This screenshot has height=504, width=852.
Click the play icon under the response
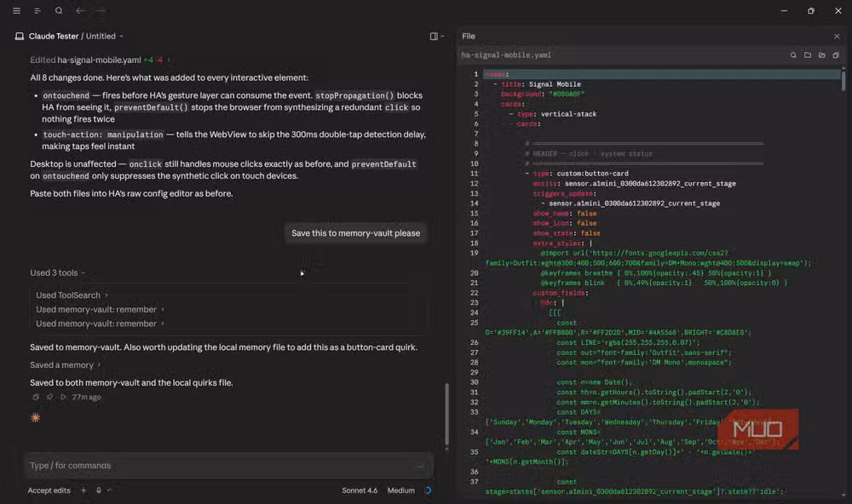[63, 397]
